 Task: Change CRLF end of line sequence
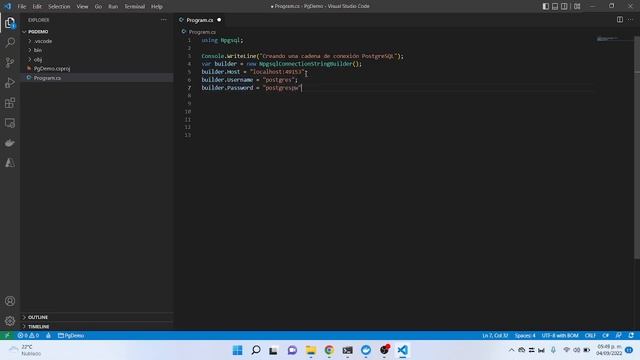pos(590,336)
